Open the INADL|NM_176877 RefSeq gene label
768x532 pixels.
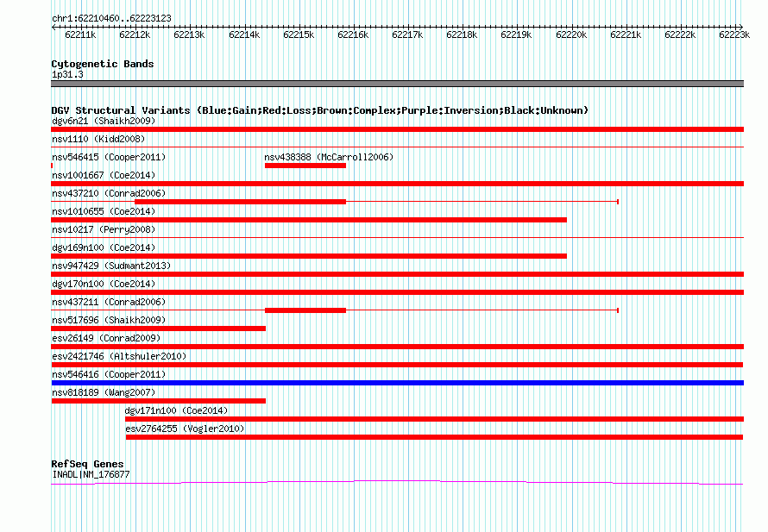click(91, 474)
